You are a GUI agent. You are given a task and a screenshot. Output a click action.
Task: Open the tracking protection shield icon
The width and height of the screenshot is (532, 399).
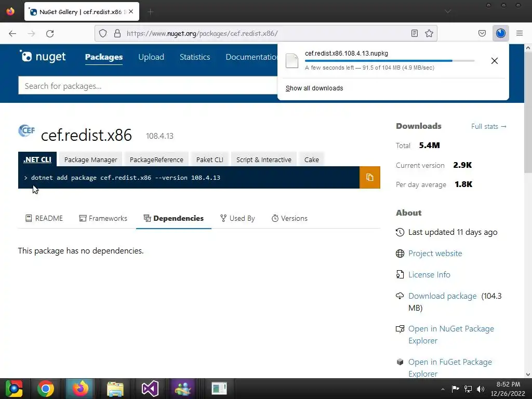103,33
